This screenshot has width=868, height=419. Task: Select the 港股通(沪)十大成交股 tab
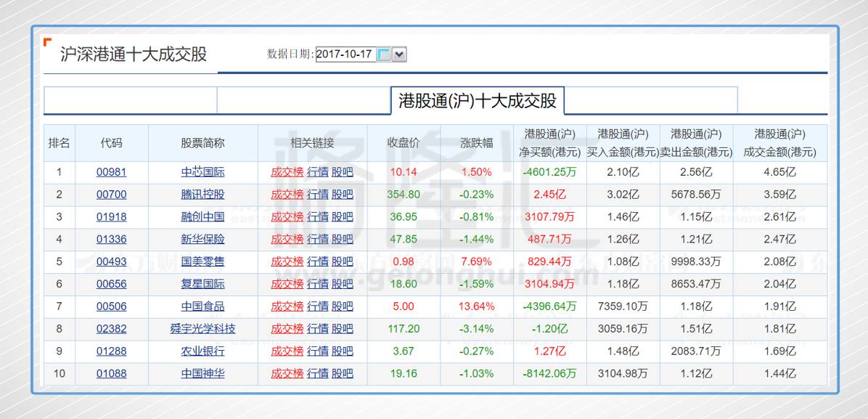point(477,102)
